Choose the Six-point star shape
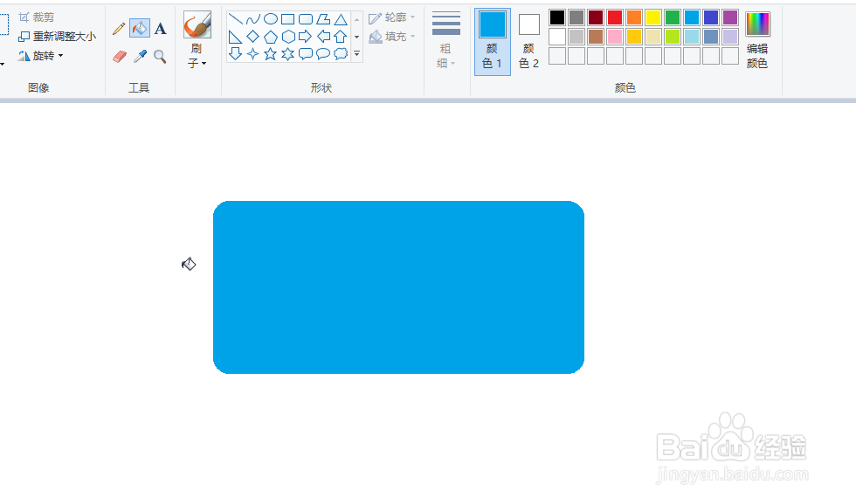Image resolution: width=856 pixels, height=504 pixels. (x=287, y=54)
